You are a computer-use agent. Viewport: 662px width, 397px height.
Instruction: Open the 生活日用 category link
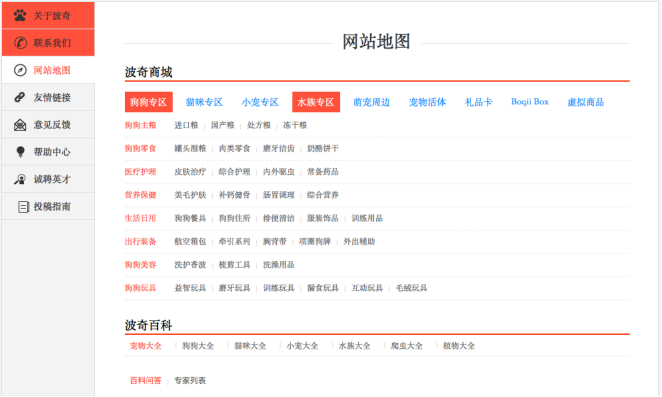(x=141, y=218)
